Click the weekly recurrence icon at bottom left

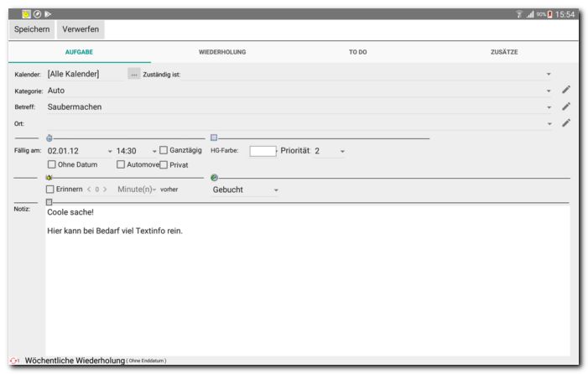pyautogui.click(x=14, y=361)
